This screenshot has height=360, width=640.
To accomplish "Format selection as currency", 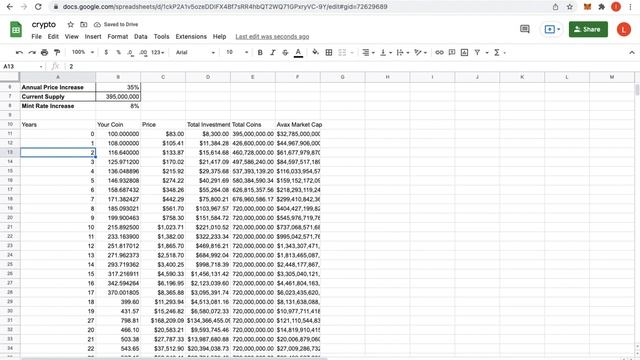I will [106, 52].
